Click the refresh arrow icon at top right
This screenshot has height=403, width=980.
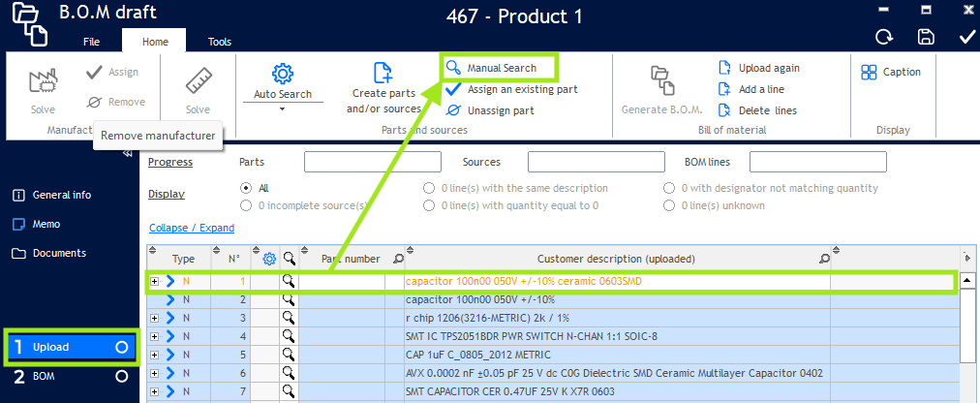point(884,37)
